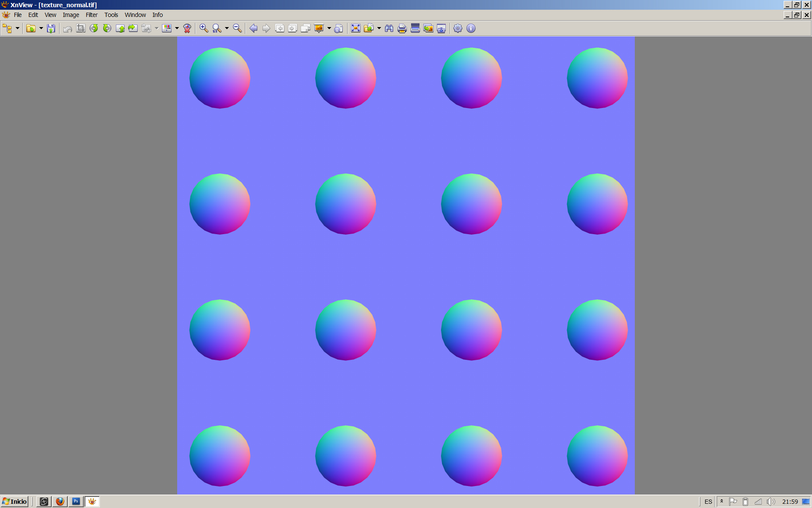The image size is (812, 508).
Task: Click the Zoom out magnifier
Action: click(237, 28)
